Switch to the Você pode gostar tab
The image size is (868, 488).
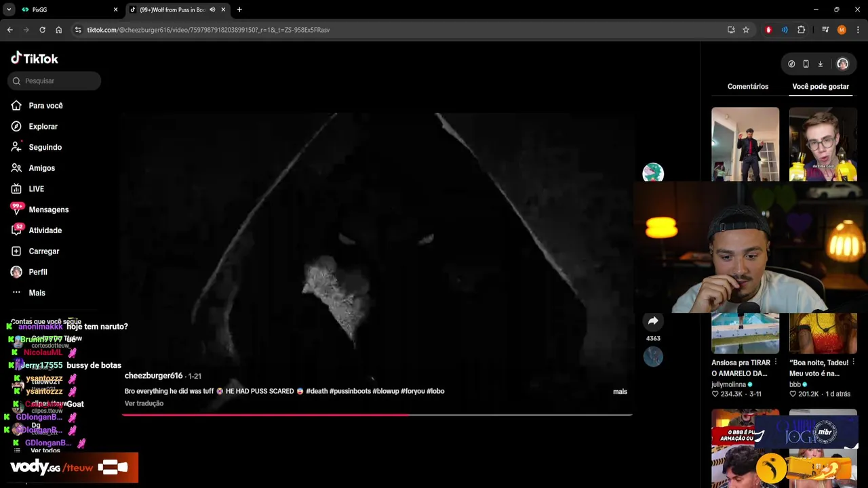tap(821, 87)
